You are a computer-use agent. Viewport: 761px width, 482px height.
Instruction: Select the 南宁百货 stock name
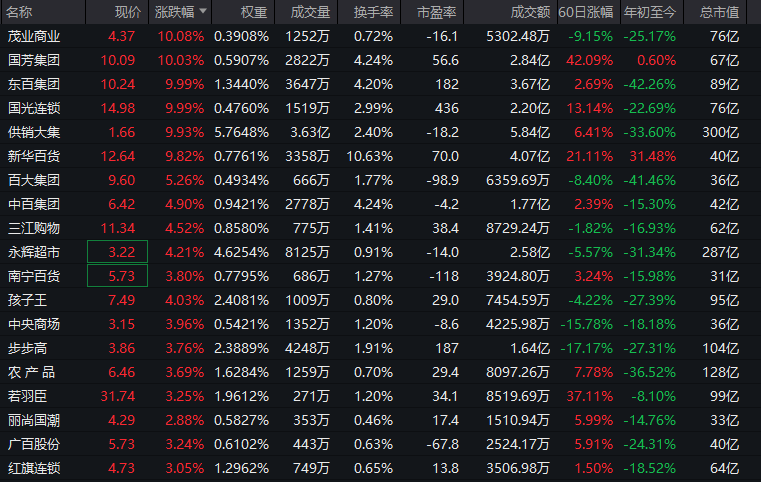click(34, 276)
